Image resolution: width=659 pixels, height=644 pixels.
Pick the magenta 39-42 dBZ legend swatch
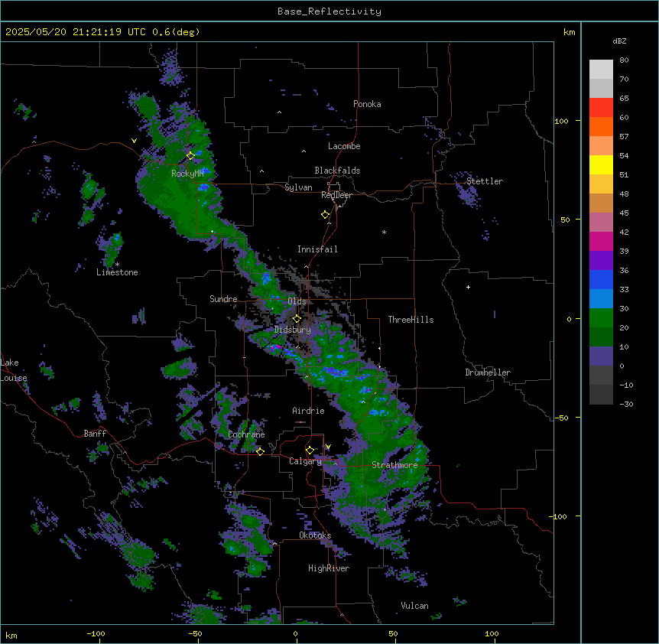[601, 241]
